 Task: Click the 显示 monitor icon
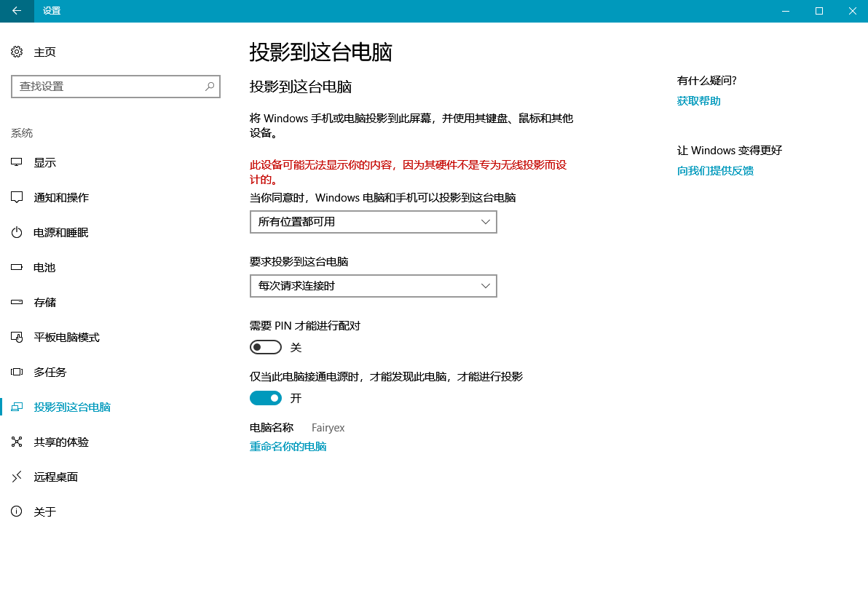[x=17, y=162]
